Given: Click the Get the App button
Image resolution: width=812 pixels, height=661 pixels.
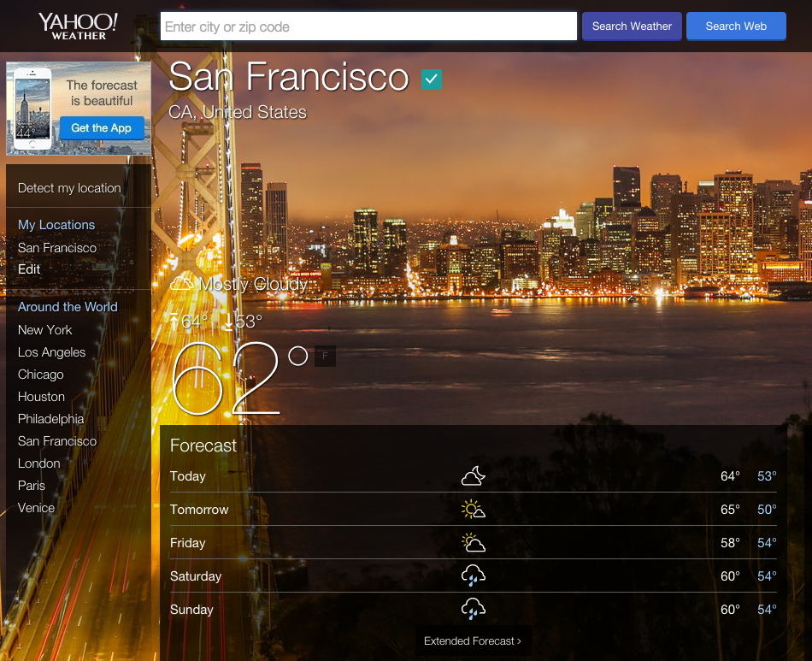Looking at the screenshot, I should click(101, 127).
